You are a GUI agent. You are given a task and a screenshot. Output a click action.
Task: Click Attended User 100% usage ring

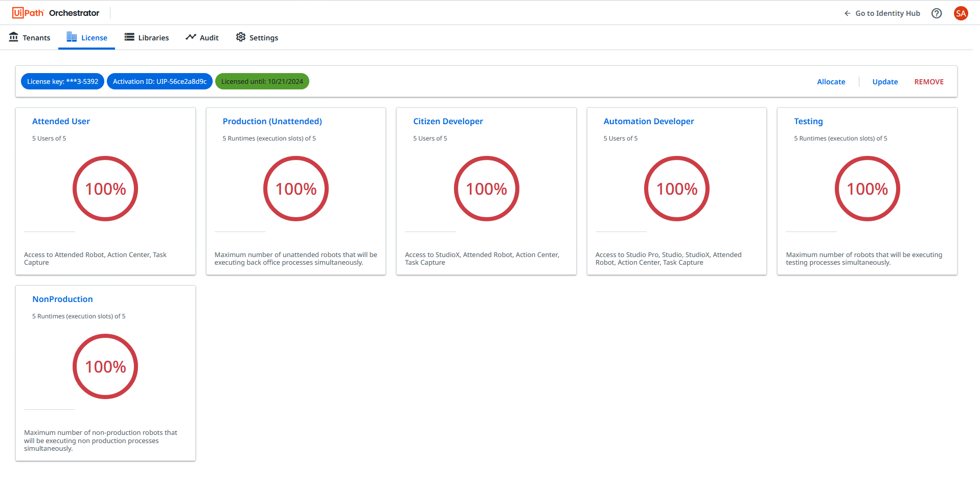point(105,189)
